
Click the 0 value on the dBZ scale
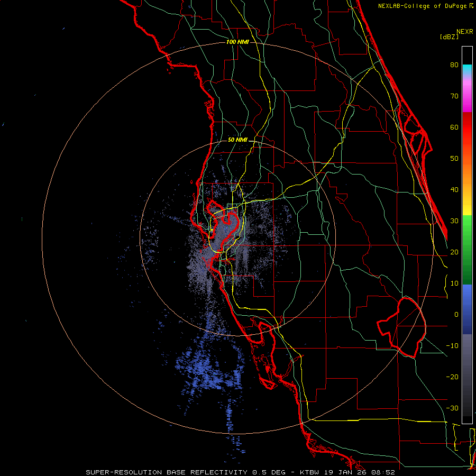(x=456, y=315)
